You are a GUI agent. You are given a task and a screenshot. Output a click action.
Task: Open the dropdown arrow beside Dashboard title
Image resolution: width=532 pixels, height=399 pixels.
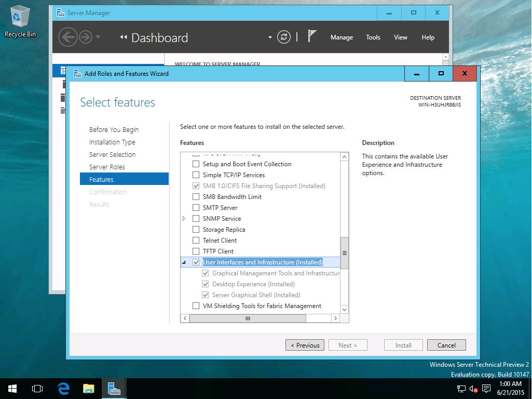270,37
